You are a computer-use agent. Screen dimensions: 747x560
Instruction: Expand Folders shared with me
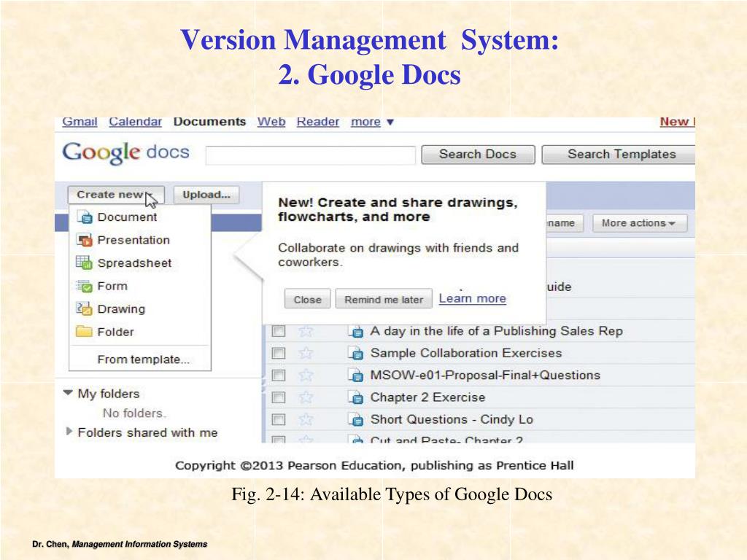(69, 432)
